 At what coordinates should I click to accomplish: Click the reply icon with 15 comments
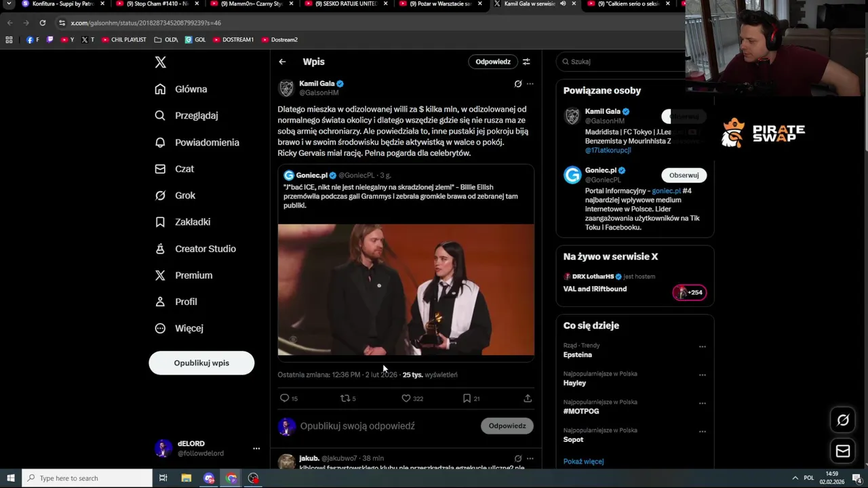tap(285, 399)
